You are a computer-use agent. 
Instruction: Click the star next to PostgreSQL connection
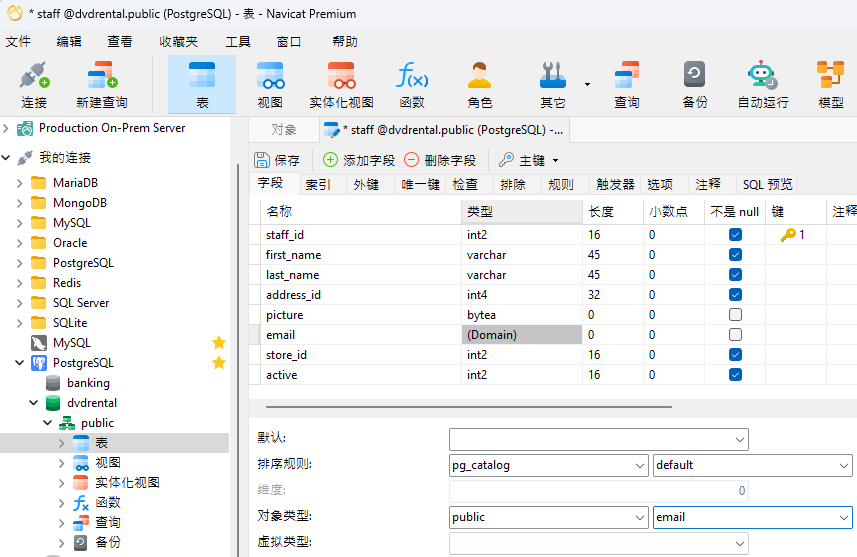tap(219, 362)
